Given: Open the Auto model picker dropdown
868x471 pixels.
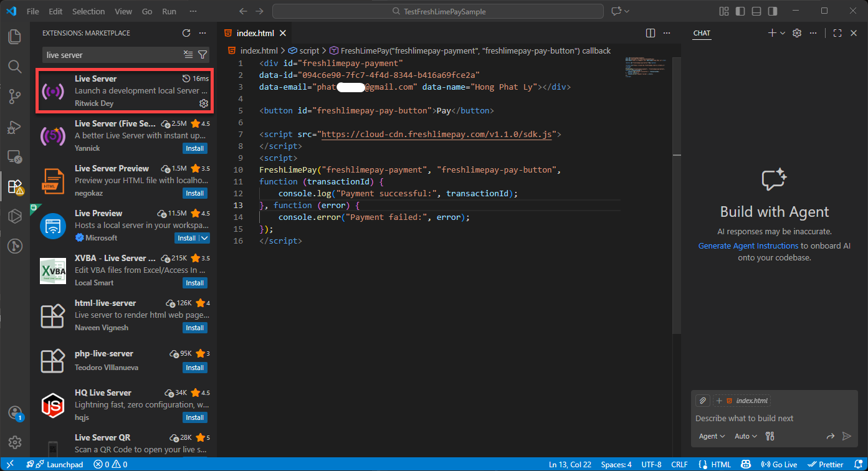Looking at the screenshot, I should point(746,436).
